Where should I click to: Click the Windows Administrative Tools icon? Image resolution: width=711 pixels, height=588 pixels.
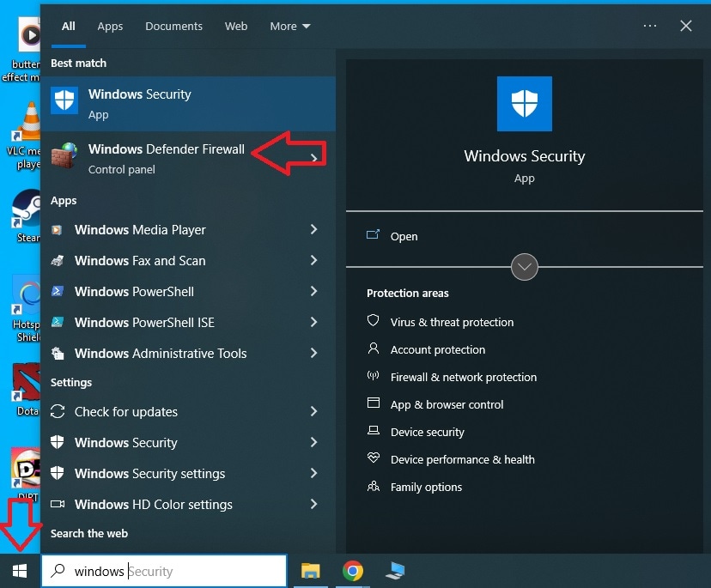point(58,353)
